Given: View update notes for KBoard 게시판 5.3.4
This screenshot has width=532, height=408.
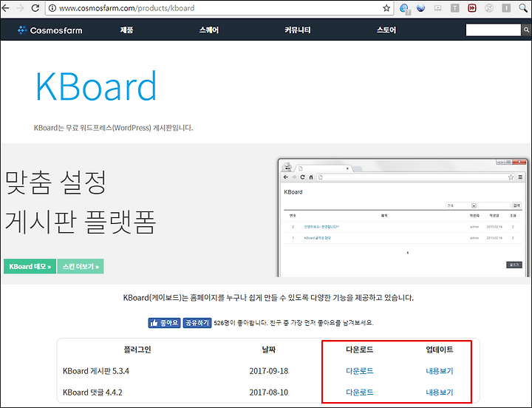Looking at the screenshot, I should tap(440, 371).
